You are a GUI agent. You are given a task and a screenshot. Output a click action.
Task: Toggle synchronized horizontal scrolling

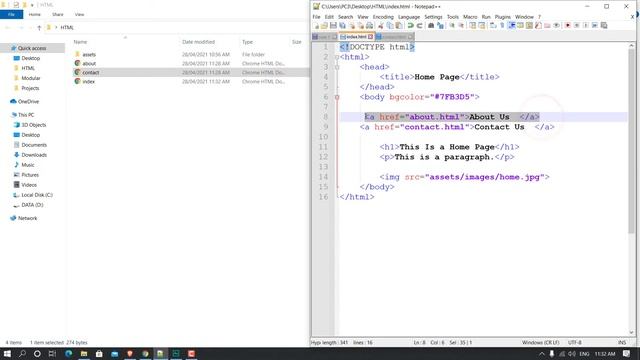pos(482,25)
